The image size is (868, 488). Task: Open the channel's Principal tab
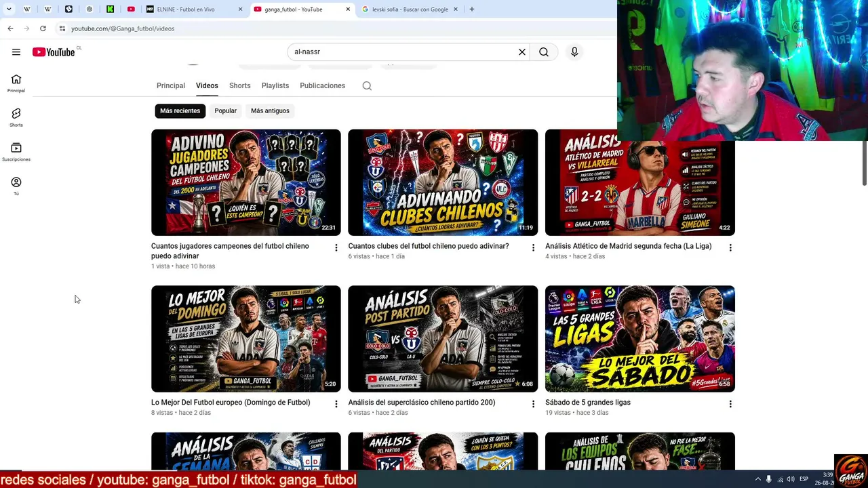pos(171,86)
